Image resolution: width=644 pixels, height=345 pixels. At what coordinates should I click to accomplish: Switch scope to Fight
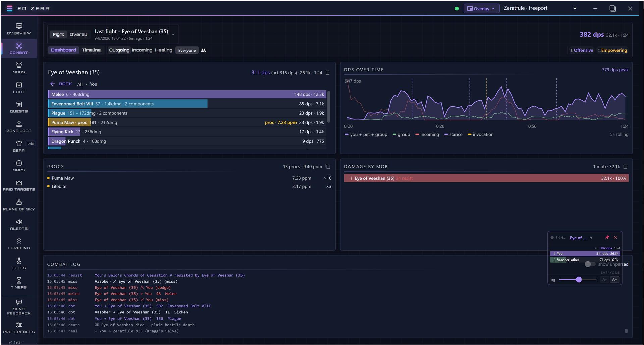coord(58,34)
